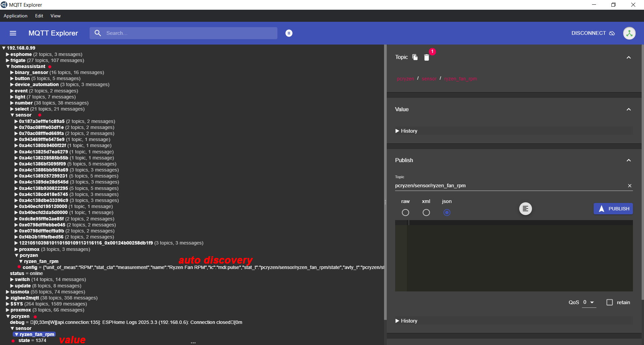Image resolution: width=644 pixels, height=345 pixels.
Task: Click the publish topic input field
Action: [x=510, y=186]
